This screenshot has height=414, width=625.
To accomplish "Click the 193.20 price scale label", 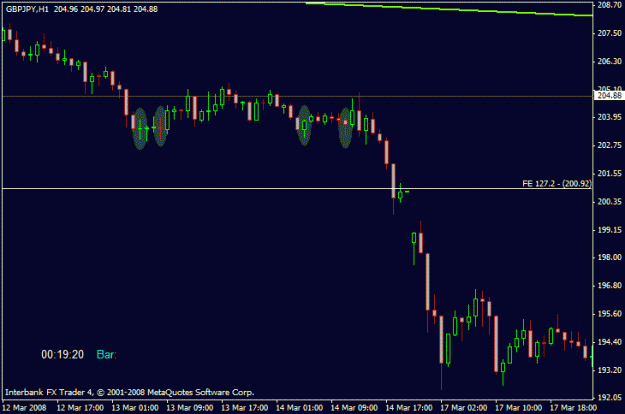I will point(609,370).
